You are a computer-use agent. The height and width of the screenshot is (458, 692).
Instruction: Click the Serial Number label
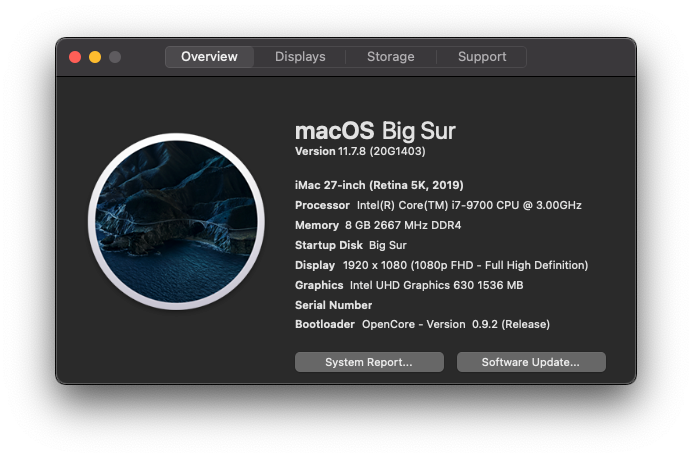[333, 305]
